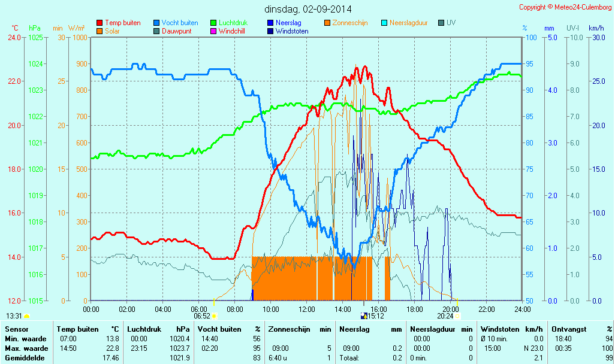Click the orange Solar legend square
Viewport: 615px width, 364px height.
click(x=100, y=31)
